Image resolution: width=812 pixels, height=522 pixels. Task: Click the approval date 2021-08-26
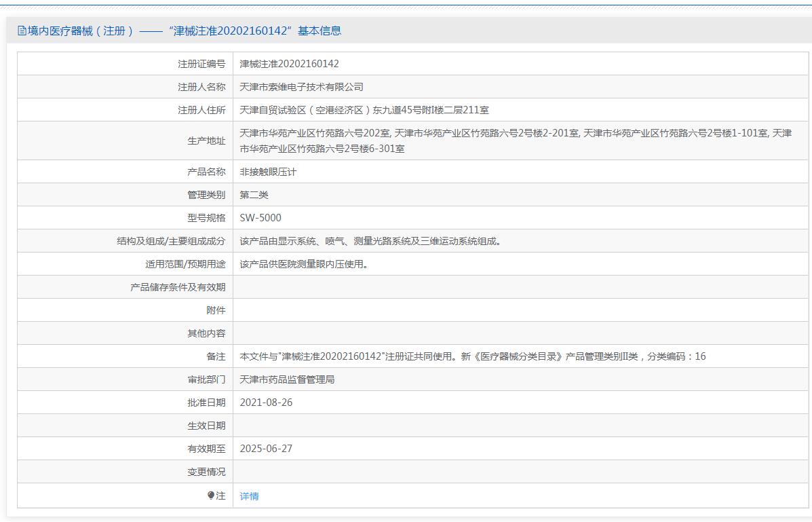(x=266, y=403)
